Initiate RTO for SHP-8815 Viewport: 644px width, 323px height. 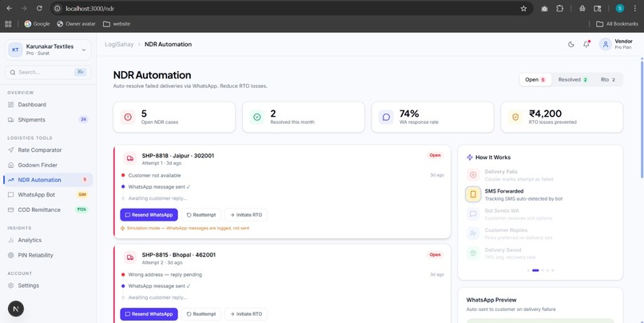(x=246, y=314)
